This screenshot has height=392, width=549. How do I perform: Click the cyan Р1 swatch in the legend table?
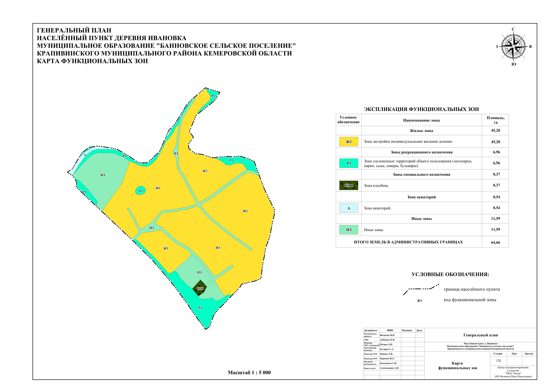pos(349,163)
